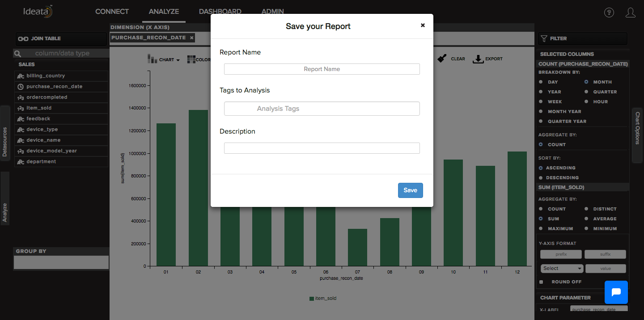Select MINIMUM aggregate radio
Image resolution: width=644 pixels, height=320 pixels.
[586, 229]
